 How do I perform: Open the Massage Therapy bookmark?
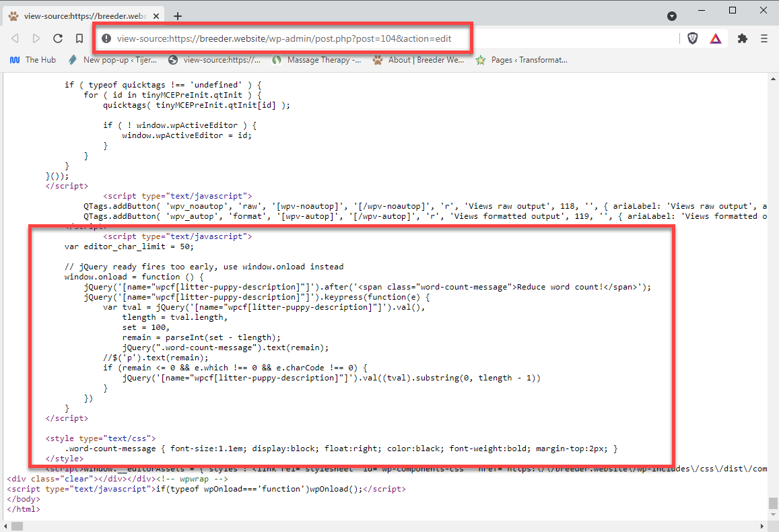click(316, 60)
